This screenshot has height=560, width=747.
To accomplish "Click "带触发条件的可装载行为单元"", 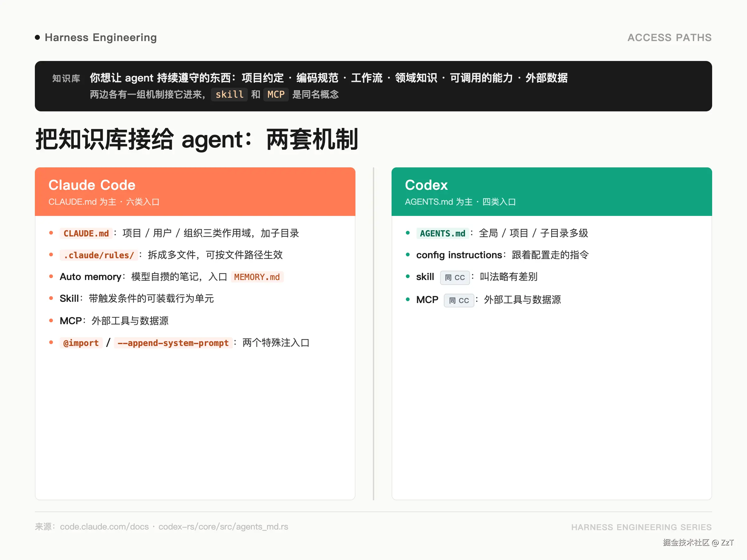I will (x=151, y=299).
